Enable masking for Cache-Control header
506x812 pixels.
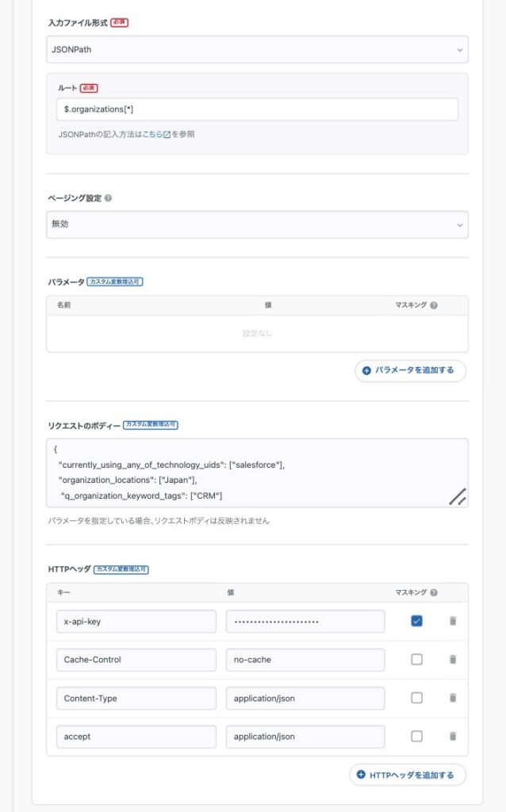coord(416,659)
